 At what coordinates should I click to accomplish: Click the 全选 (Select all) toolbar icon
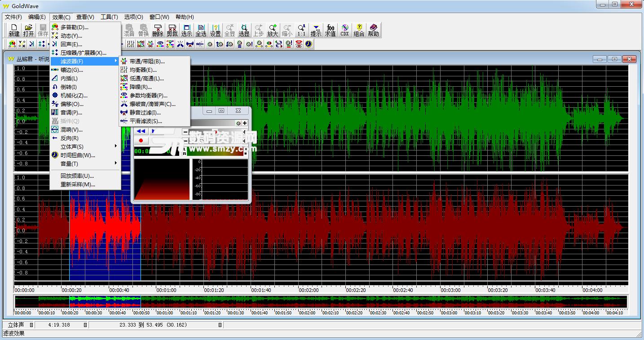(x=201, y=30)
